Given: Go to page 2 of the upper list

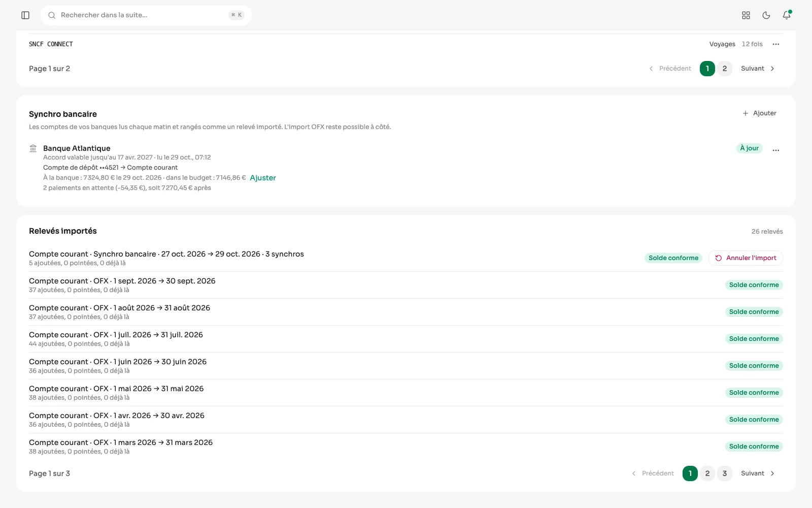Looking at the screenshot, I should (725, 69).
